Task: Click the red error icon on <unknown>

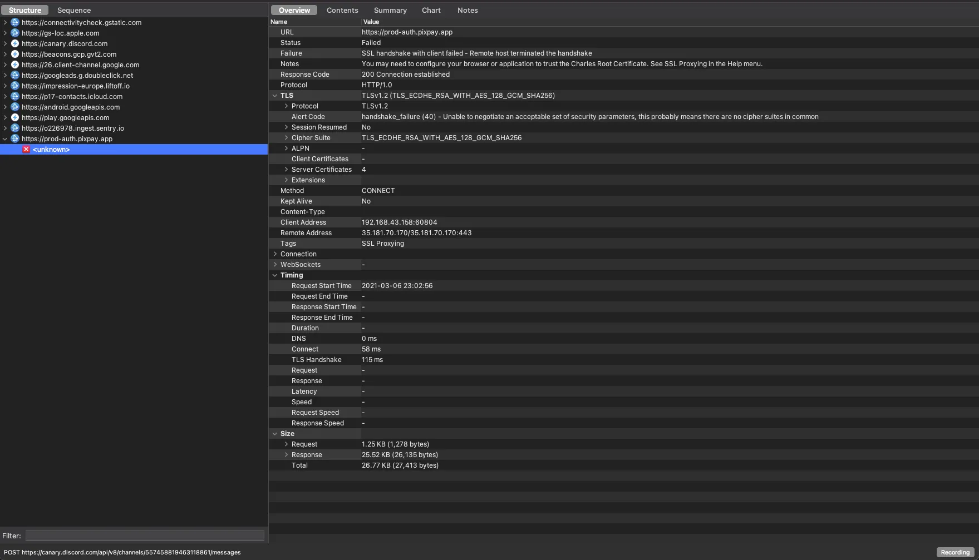Action: (26, 150)
